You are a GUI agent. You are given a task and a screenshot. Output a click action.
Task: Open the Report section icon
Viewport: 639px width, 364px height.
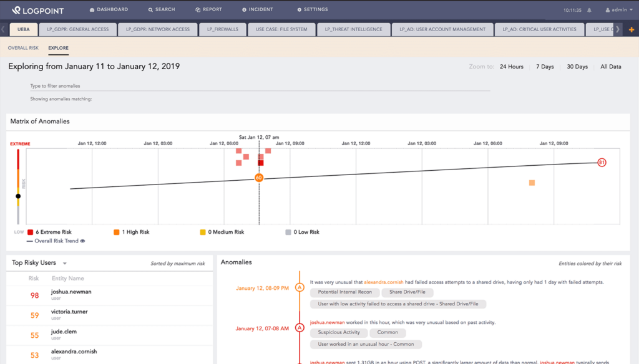coord(198,9)
